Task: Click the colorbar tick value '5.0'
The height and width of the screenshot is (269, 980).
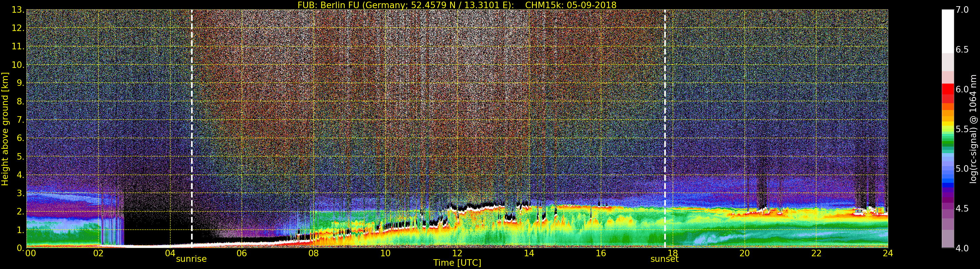Action: [x=962, y=168]
